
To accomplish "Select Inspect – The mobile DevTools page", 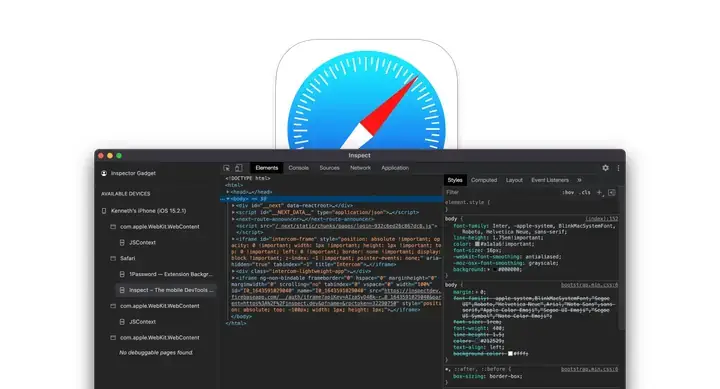I will pos(166,290).
